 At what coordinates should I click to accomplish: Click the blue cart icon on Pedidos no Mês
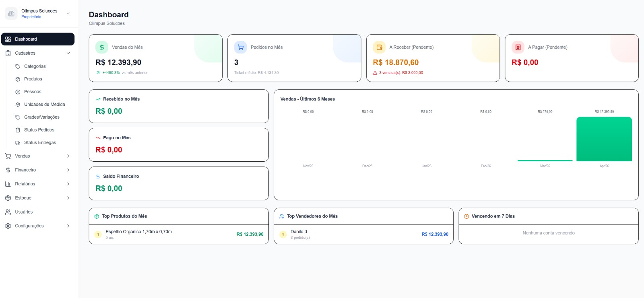241,47
